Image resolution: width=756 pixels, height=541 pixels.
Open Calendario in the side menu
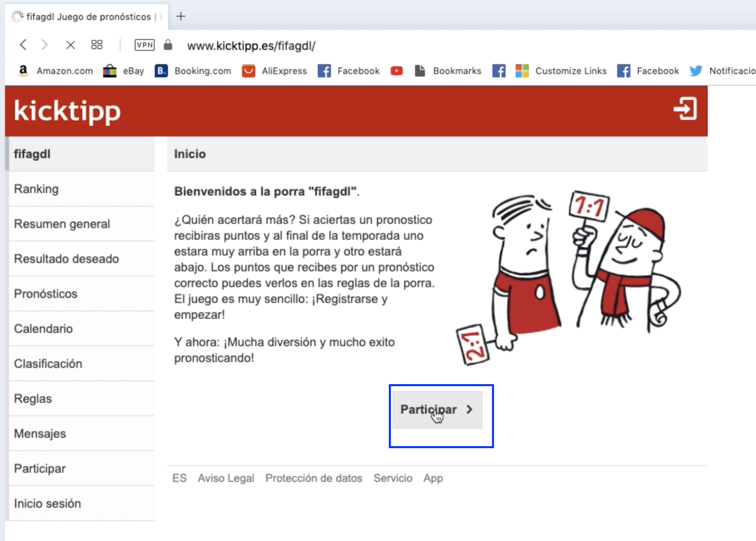click(x=44, y=329)
